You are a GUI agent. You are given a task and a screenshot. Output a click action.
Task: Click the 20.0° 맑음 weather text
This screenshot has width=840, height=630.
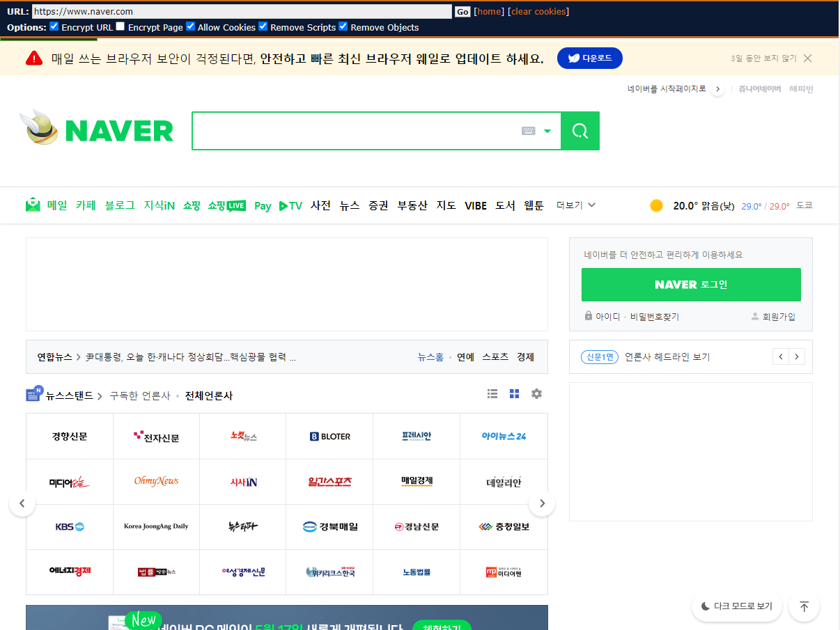click(x=703, y=206)
